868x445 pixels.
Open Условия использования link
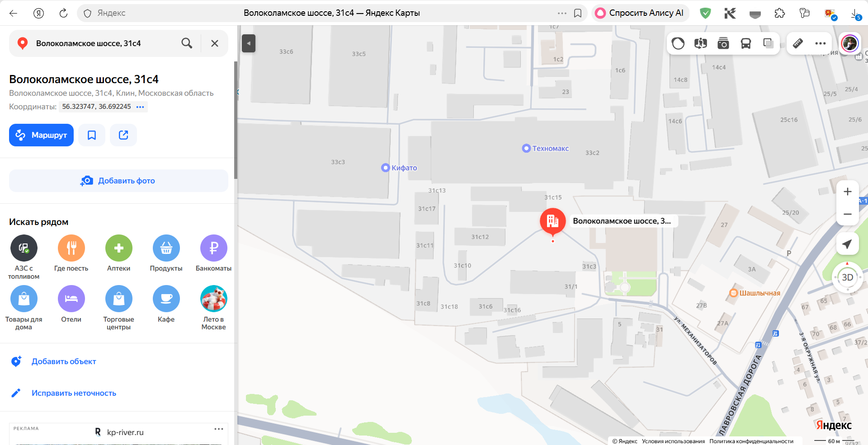(673, 441)
